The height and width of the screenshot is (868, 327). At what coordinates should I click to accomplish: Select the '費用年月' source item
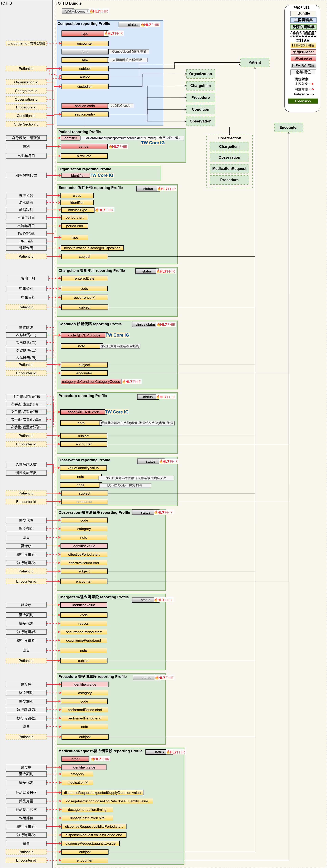[x=28, y=278]
